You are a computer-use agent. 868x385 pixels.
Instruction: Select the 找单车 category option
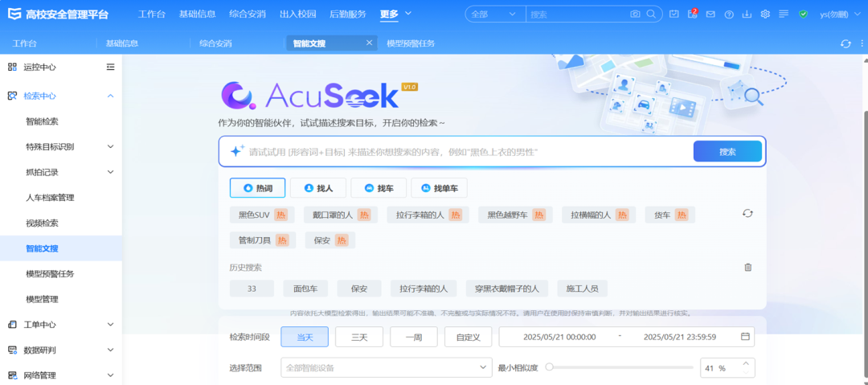coord(439,188)
